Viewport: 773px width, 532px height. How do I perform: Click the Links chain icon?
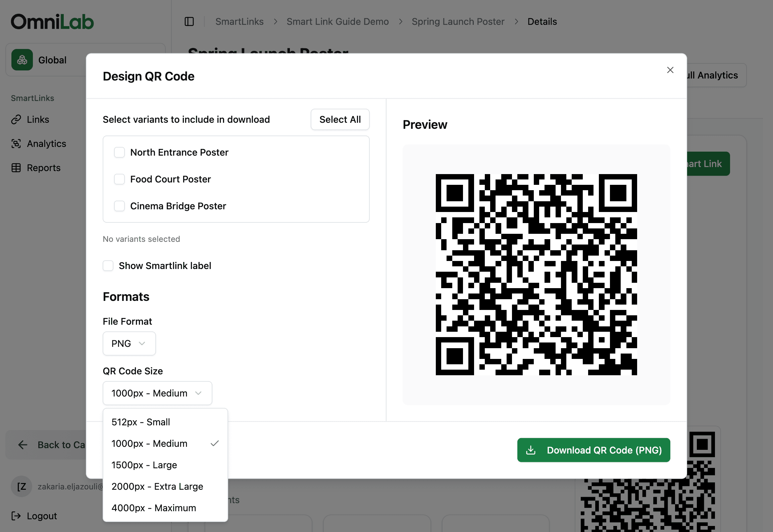16,119
